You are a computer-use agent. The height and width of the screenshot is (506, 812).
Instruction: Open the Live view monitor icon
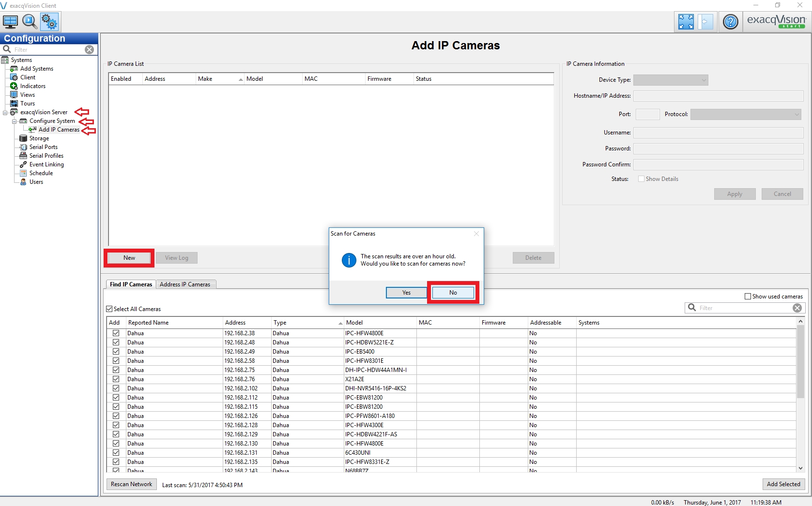(10, 22)
